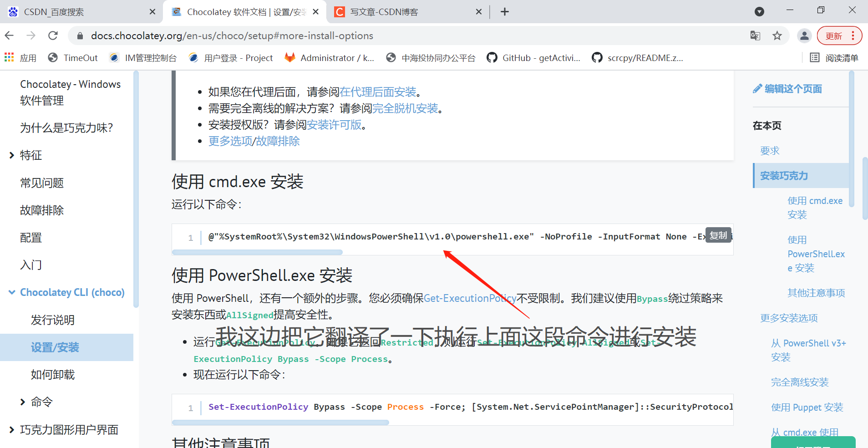
Task: Close the CSDN_百度搜索 tab
Action: pos(152,12)
